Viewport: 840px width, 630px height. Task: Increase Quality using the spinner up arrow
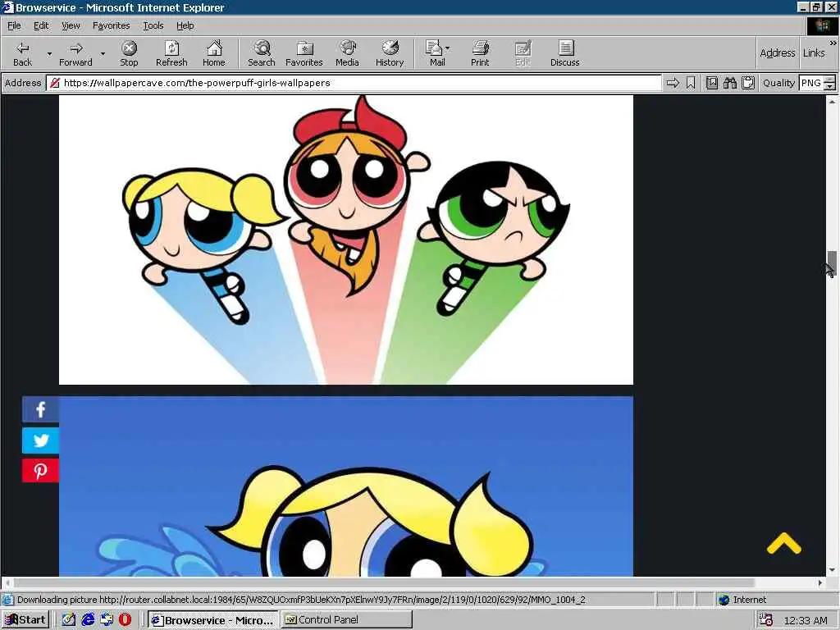pyautogui.click(x=830, y=80)
